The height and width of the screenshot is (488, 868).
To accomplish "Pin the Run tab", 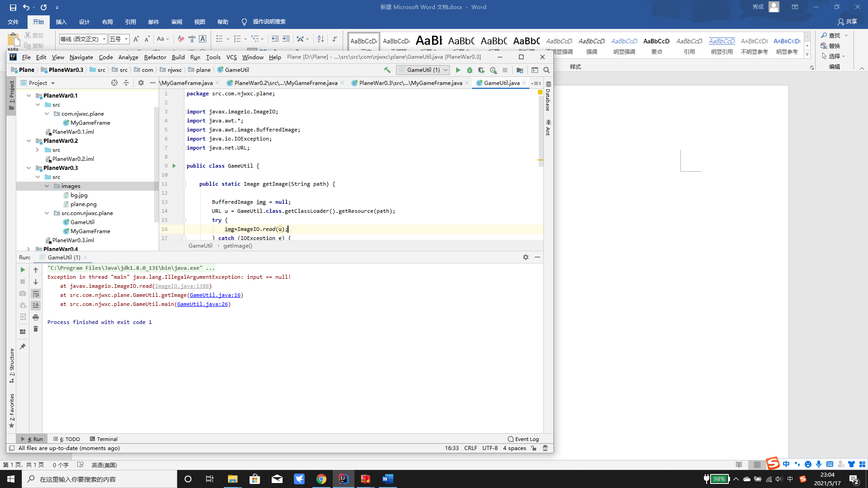I will point(23,347).
